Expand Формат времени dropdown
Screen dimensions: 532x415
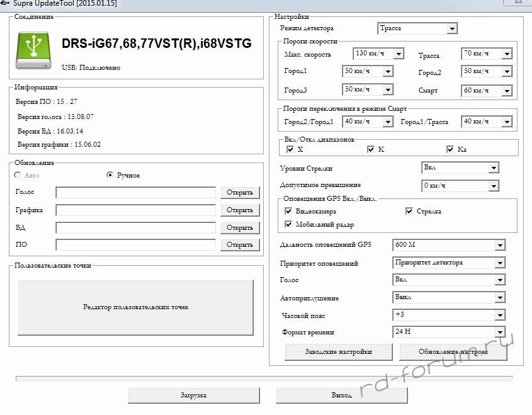pyautogui.click(x=448, y=331)
